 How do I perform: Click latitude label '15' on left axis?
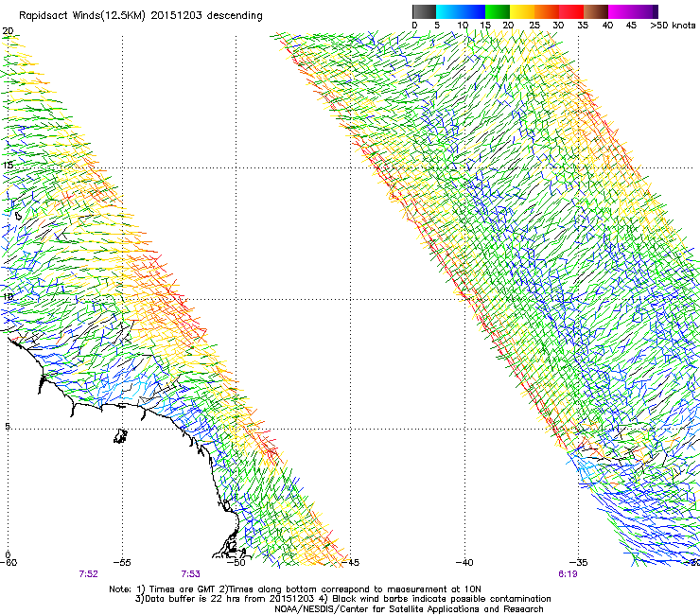click(8, 165)
